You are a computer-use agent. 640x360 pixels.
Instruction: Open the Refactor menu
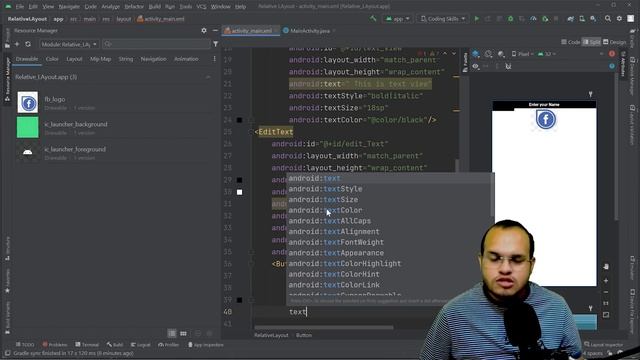tap(134, 7)
